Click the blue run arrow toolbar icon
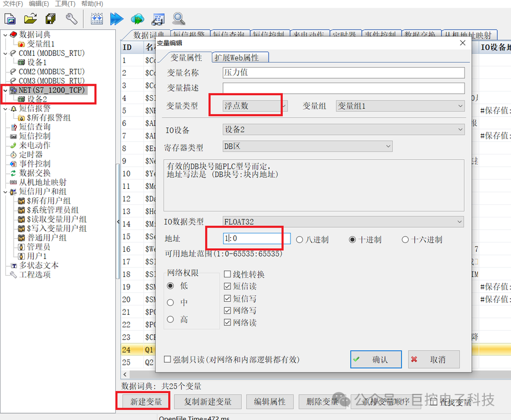Viewport: 511px width, 420px height. (x=116, y=18)
